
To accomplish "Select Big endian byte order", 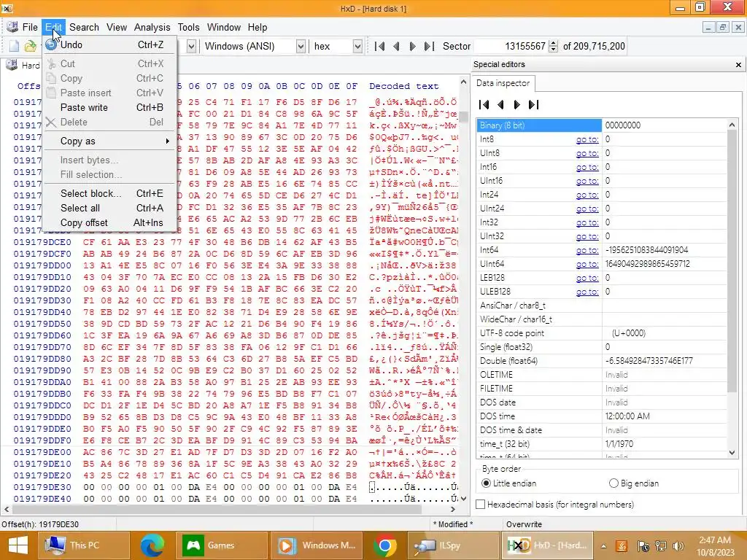I will pyautogui.click(x=634, y=483).
